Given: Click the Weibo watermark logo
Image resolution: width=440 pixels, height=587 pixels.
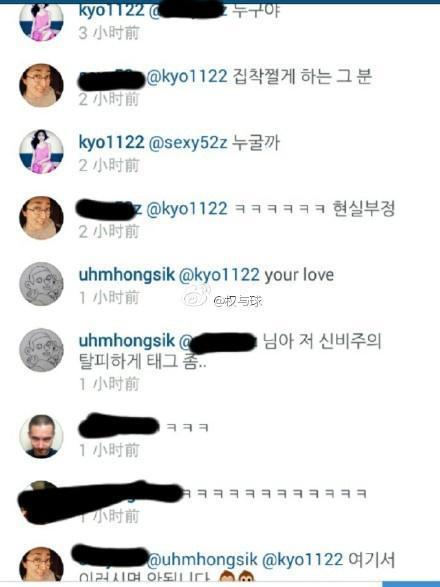Looking at the screenshot, I should (x=197, y=296).
